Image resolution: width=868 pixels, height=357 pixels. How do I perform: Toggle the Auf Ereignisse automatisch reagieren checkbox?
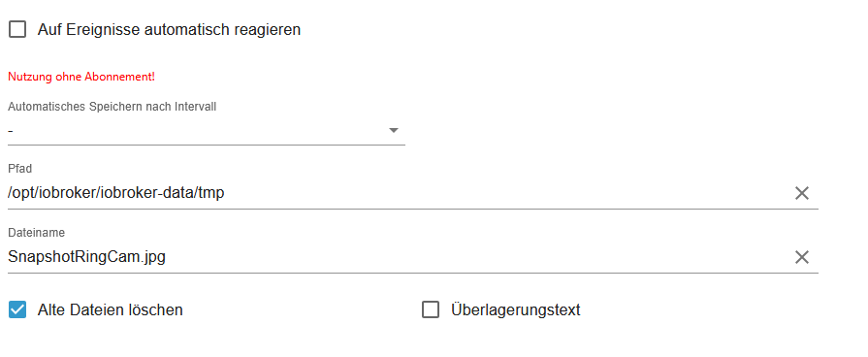click(x=17, y=29)
